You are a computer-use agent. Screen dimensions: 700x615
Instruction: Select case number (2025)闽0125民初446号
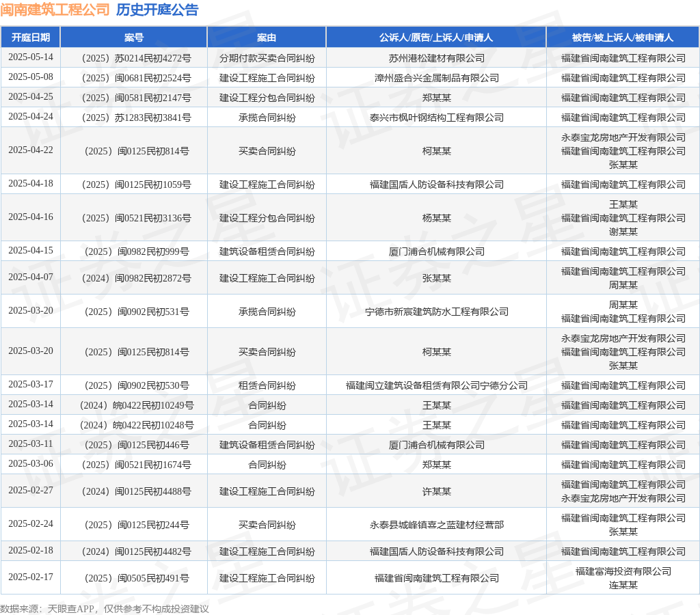click(x=136, y=445)
